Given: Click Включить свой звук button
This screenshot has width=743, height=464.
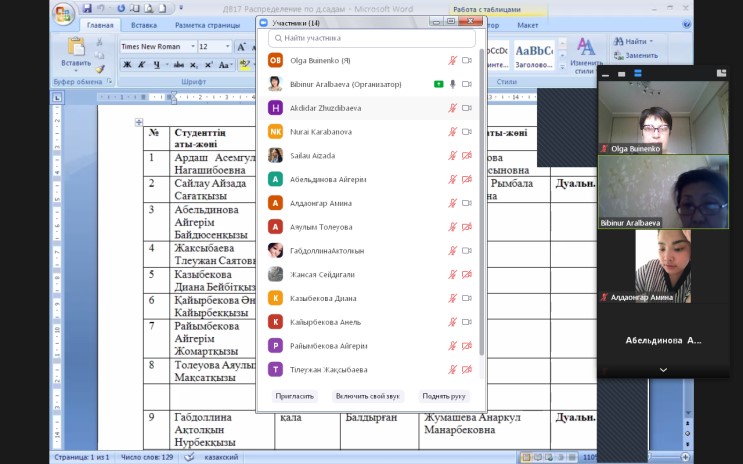Looking at the screenshot, I should point(368,396).
